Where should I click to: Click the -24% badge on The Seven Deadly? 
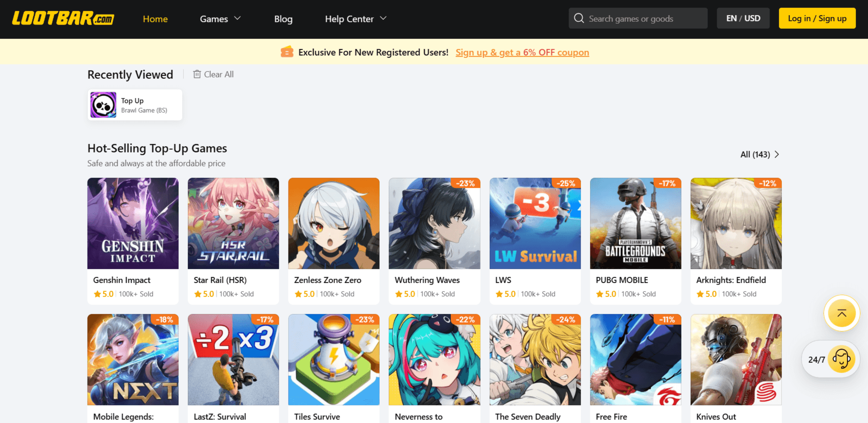tap(566, 319)
